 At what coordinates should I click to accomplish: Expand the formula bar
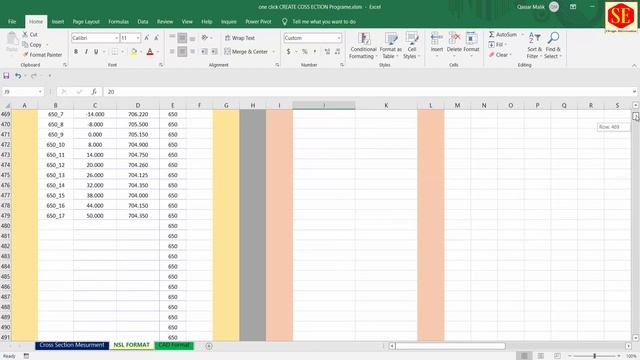634,92
